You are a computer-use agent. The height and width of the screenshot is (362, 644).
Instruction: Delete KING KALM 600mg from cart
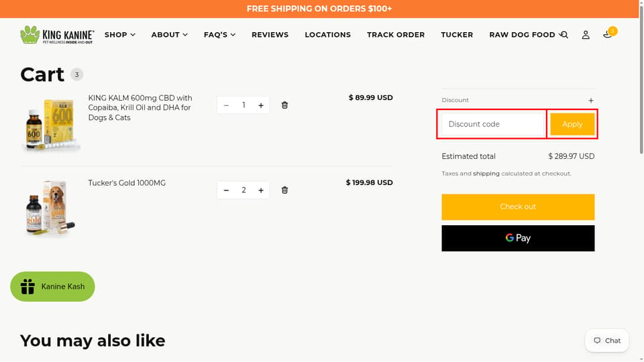(284, 105)
